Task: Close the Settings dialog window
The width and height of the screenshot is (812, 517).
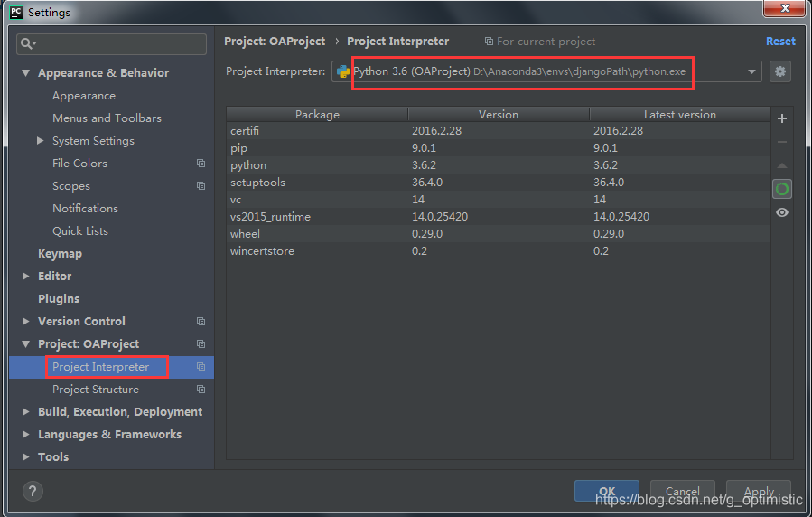Action: click(x=785, y=8)
